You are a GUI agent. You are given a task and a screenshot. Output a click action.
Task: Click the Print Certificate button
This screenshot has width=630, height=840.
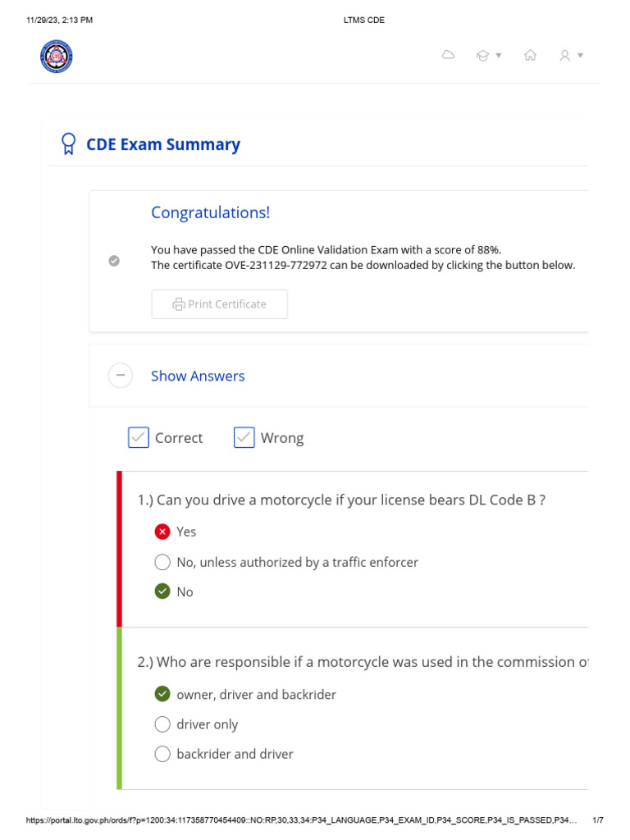point(219,304)
